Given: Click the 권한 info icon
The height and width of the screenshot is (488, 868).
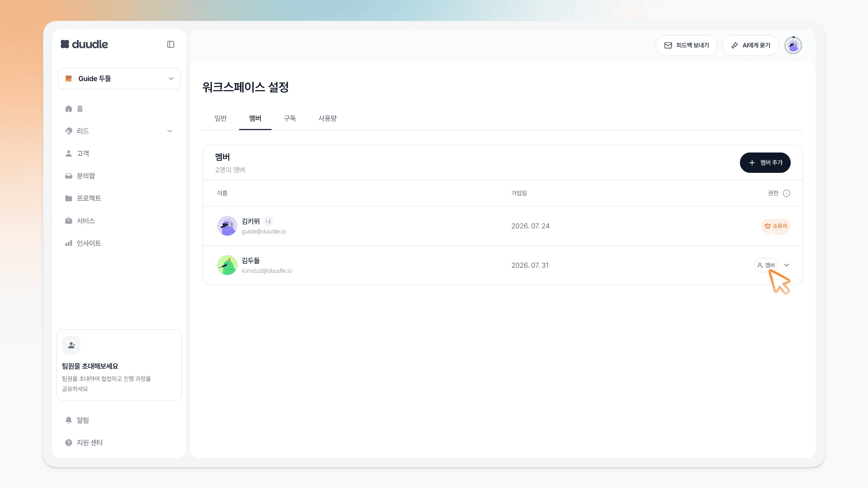Looking at the screenshot, I should (786, 193).
